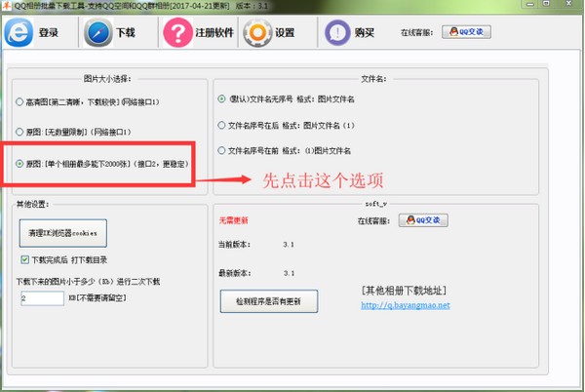The image size is (585, 392).
Task: Open the 注册软件 tab label
Action: (214, 33)
